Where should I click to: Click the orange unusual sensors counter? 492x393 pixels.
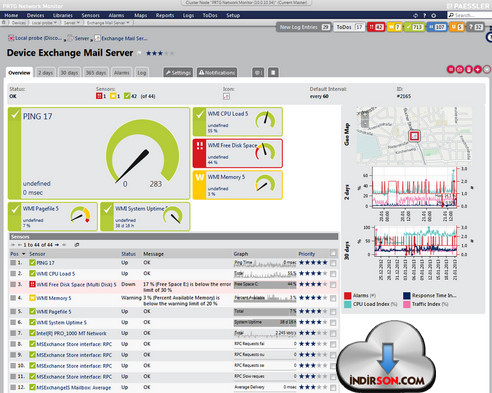(456, 27)
